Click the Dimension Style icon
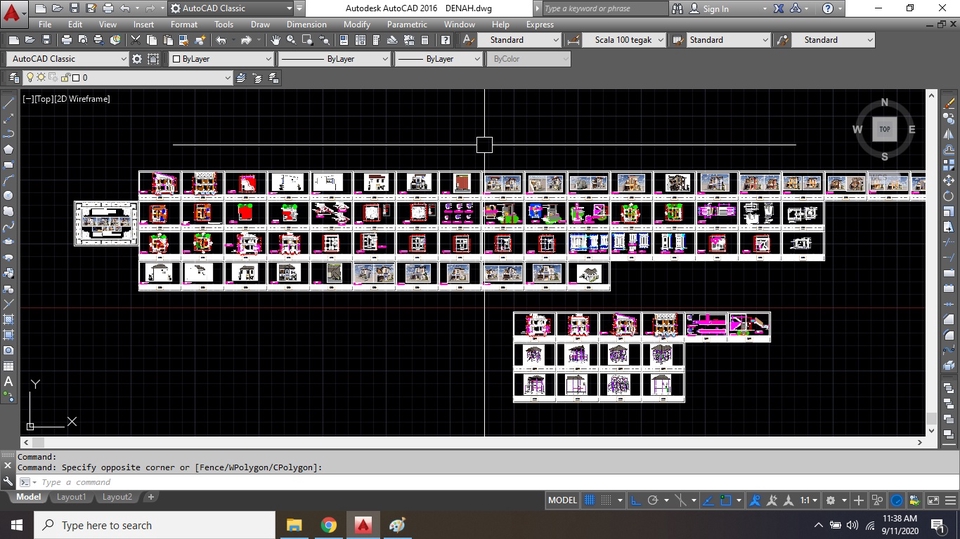The image size is (960, 539). coord(573,40)
